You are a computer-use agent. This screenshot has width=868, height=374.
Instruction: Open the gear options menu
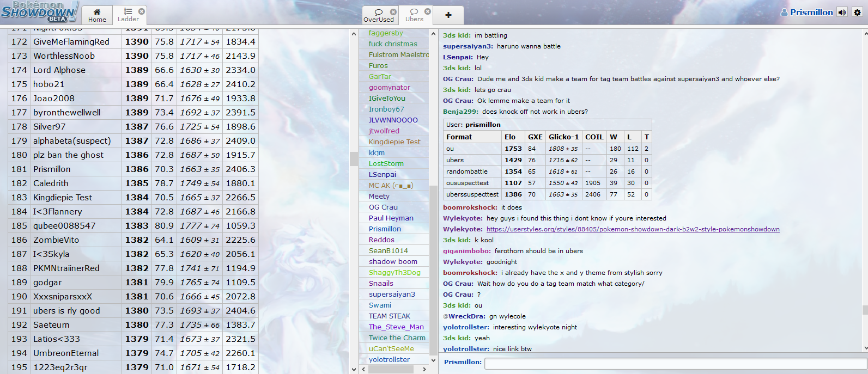(x=857, y=12)
